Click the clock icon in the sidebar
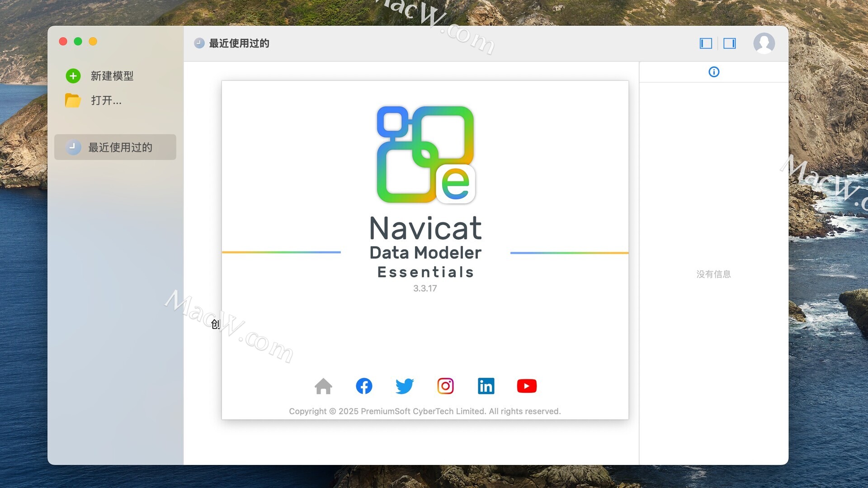The width and height of the screenshot is (868, 488). point(73,147)
